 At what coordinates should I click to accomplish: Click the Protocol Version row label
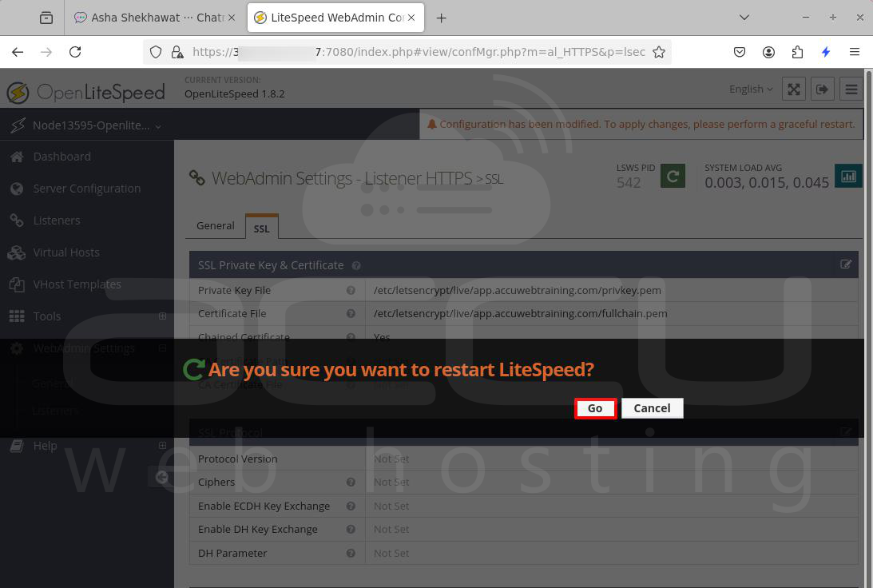coord(238,459)
